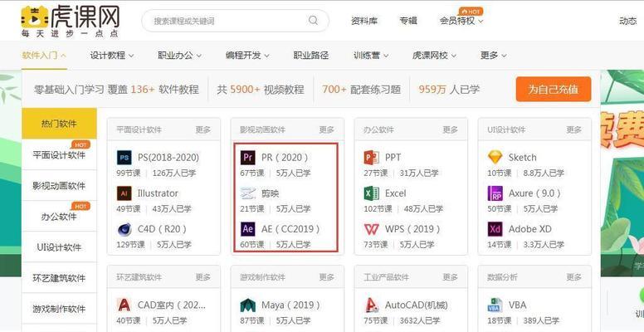Image resolution: width=644 pixels, height=332 pixels.
Task: Open the PowerPoint PPT icon
Action: tap(371, 158)
